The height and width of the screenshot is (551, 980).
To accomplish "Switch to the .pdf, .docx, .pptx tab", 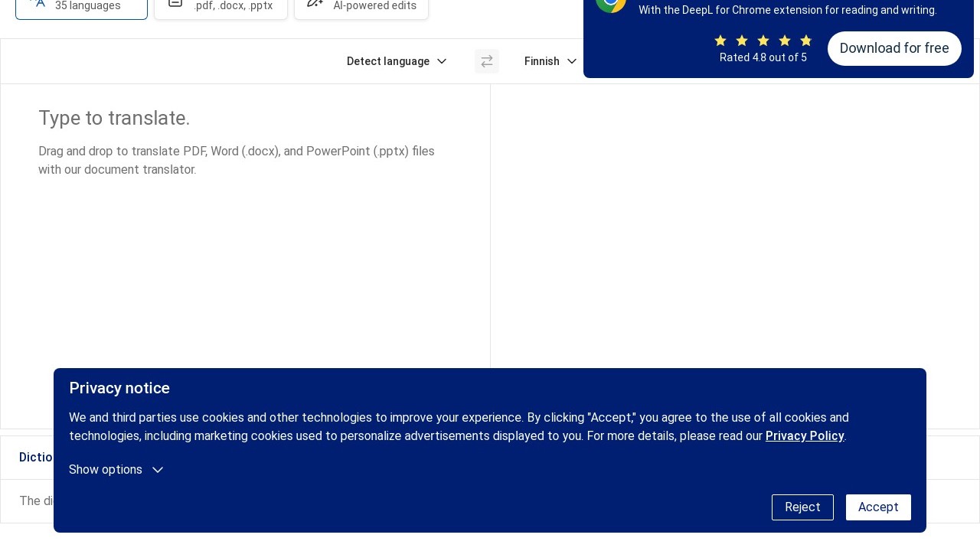I will (233, 6).
